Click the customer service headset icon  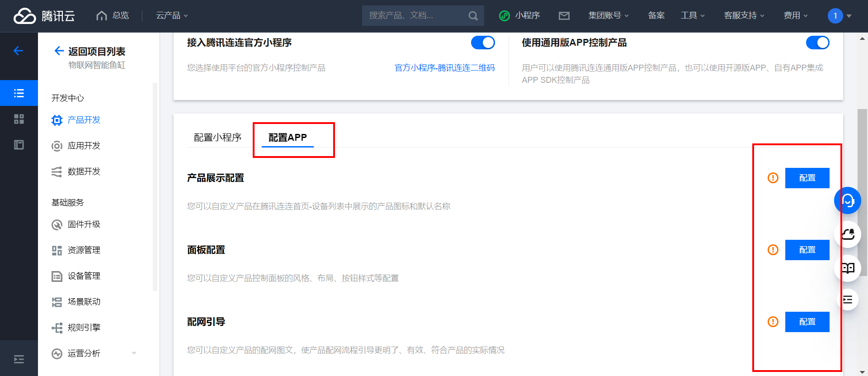[848, 200]
